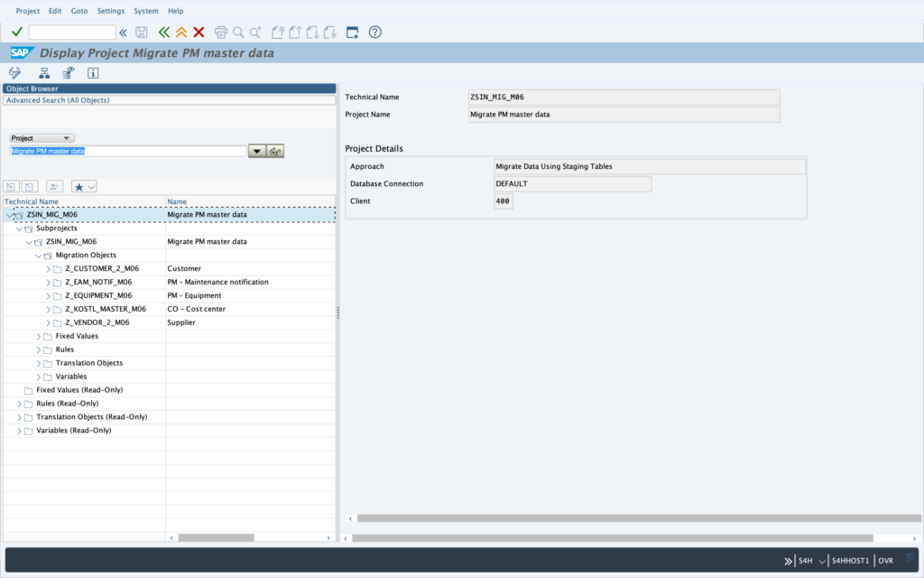Select the Fixed Values (Read-Only) tree item
The width and height of the screenshot is (924, 578).
pos(79,390)
